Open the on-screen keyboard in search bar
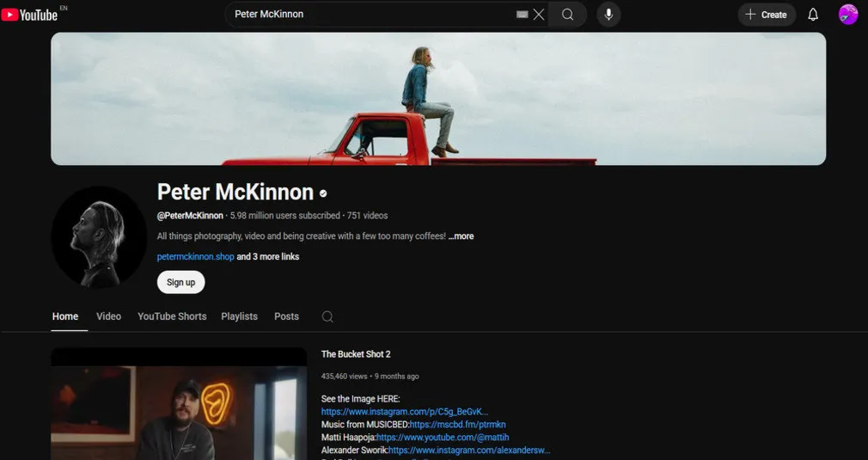868x460 pixels. 522,15
